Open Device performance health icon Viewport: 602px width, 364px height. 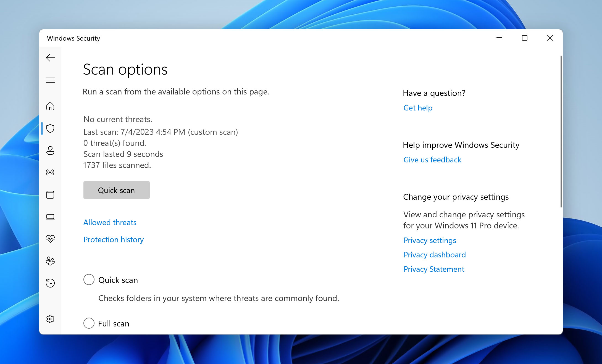pos(51,239)
